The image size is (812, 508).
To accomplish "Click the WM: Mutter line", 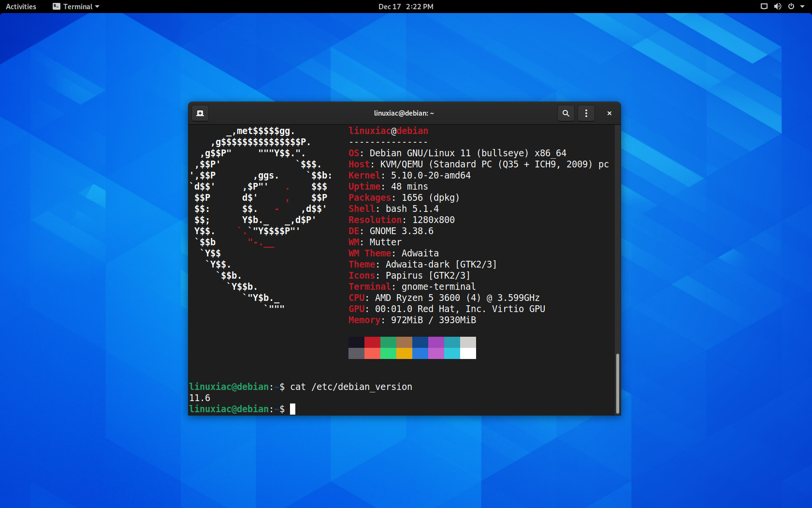I will pyautogui.click(x=375, y=242).
